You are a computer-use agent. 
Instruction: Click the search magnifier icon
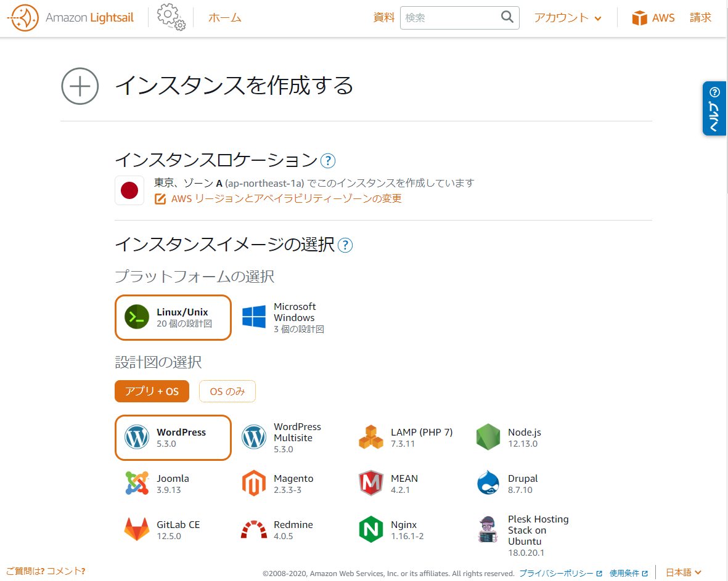pyautogui.click(x=507, y=17)
